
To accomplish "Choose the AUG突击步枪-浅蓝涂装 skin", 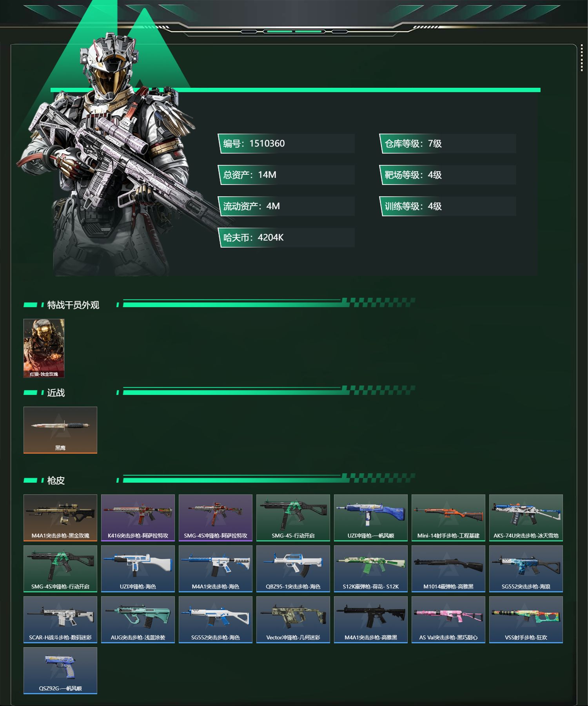I will (138, 620).
